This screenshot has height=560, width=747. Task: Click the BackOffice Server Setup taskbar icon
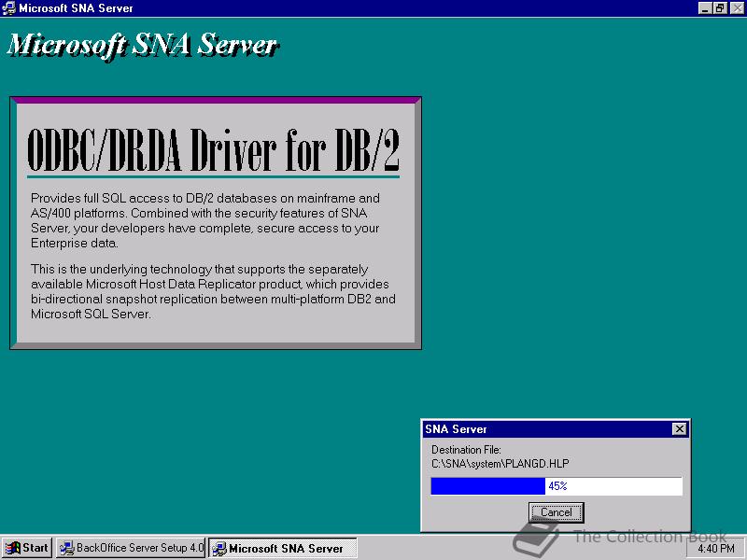click(66, 549)
